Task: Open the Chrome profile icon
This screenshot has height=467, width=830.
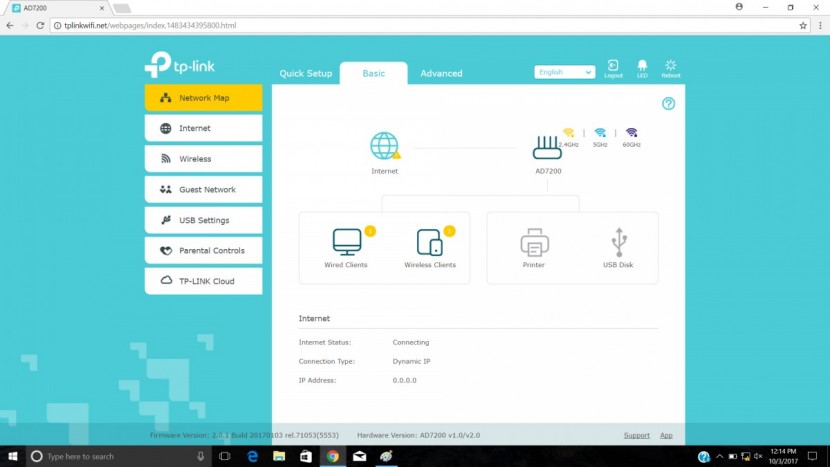Action: 739,7
